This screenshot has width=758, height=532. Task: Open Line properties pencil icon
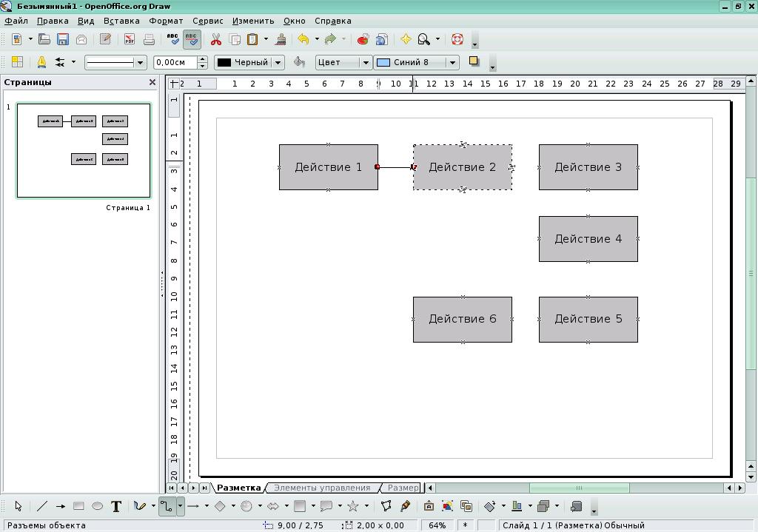point(41,62)
